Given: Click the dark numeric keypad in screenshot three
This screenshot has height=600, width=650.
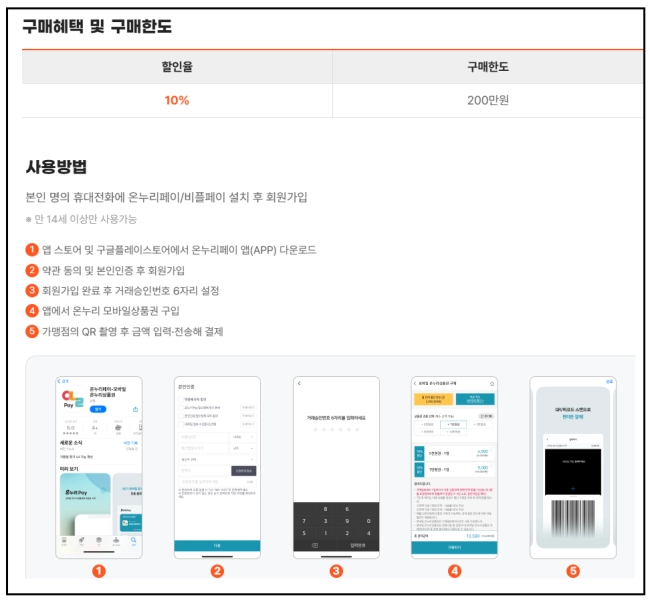Looking at the screenshot, I should pos(336,527).
